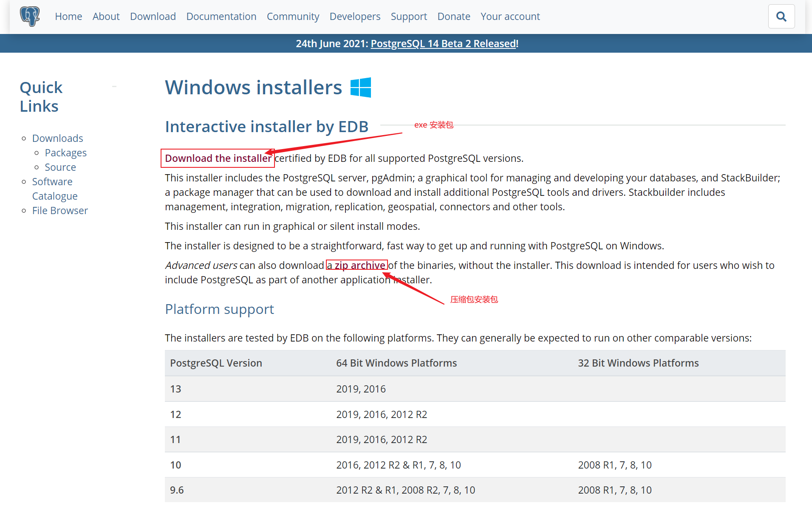Visit the Support page
The width and height of the screenshot is (812, 514).
409,17
